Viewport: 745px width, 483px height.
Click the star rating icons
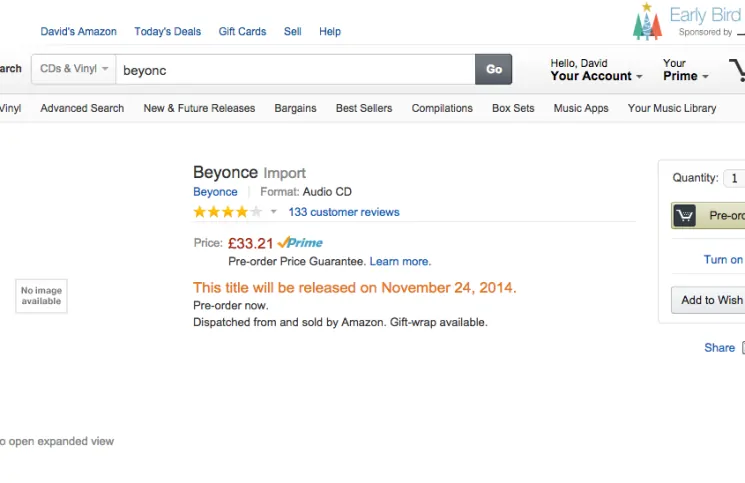tap(227, 212)
